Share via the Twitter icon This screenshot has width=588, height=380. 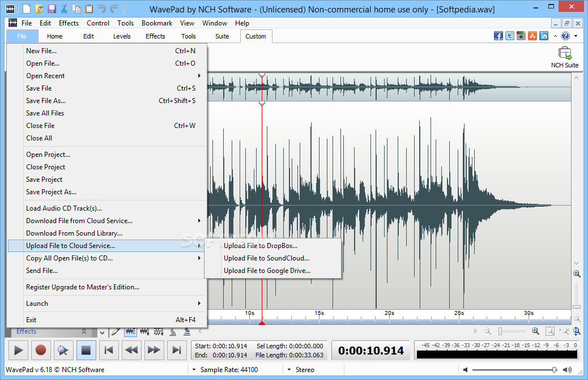coord(510,36)
